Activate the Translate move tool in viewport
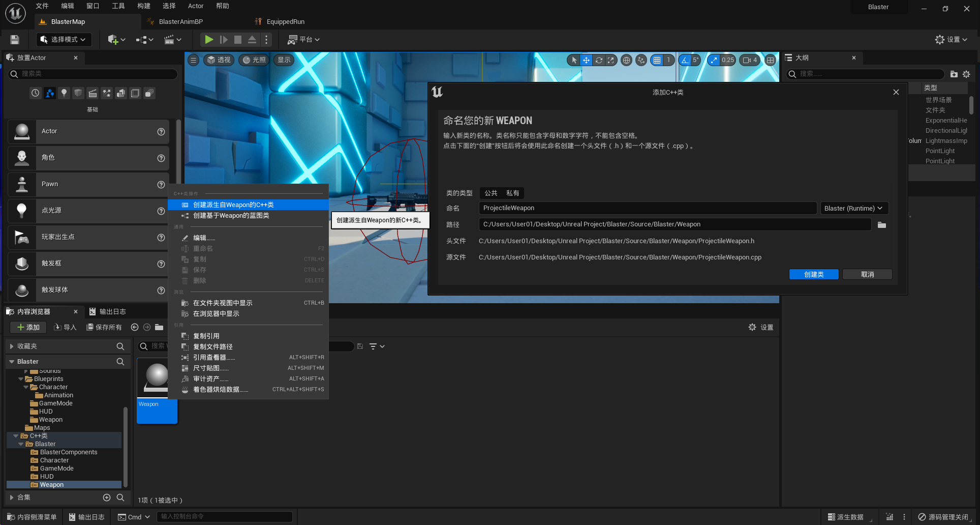This screenshot has height=525, width=980. click(586, 60)
